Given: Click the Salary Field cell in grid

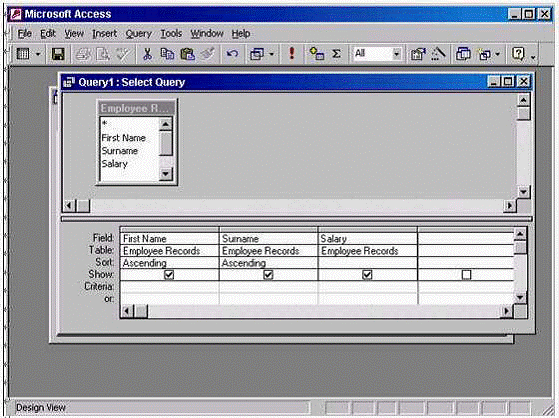Looking at the screenshot, I should point(368,239).
